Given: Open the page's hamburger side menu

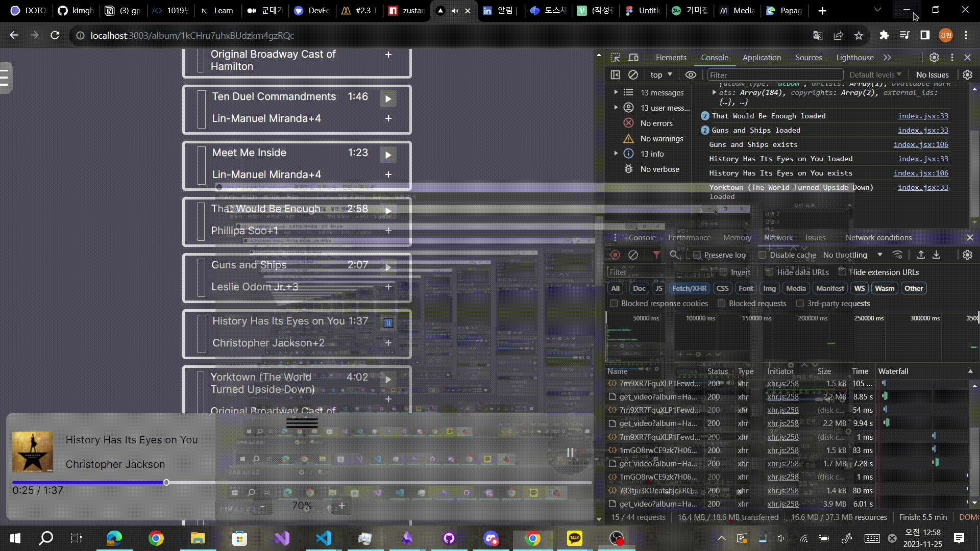Looking at the screenshot, I should tap(5, 78).
